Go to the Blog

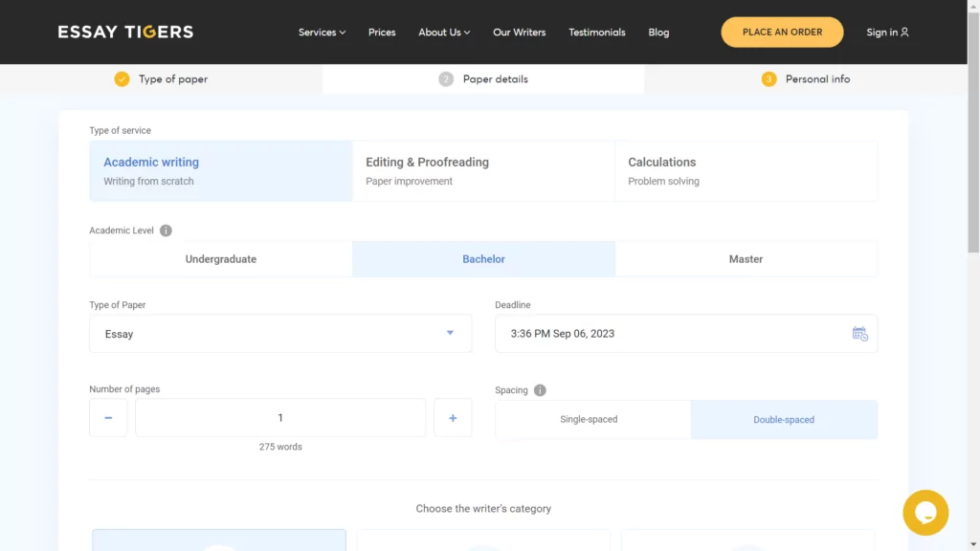click(658, 32)
